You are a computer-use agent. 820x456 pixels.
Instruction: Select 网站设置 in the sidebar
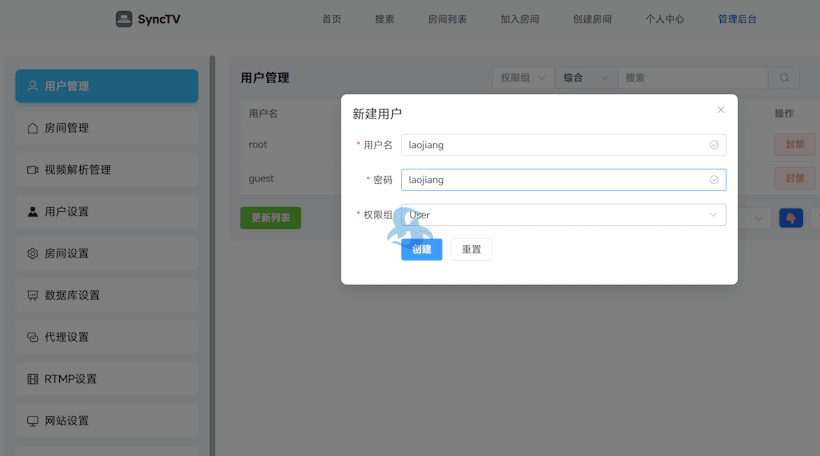[x=107, y=420]
